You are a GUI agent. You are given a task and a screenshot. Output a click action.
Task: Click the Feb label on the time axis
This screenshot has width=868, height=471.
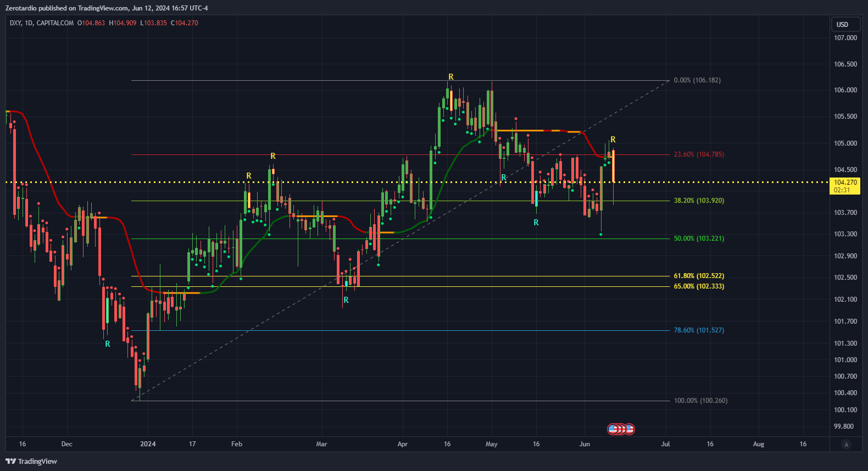237,444
